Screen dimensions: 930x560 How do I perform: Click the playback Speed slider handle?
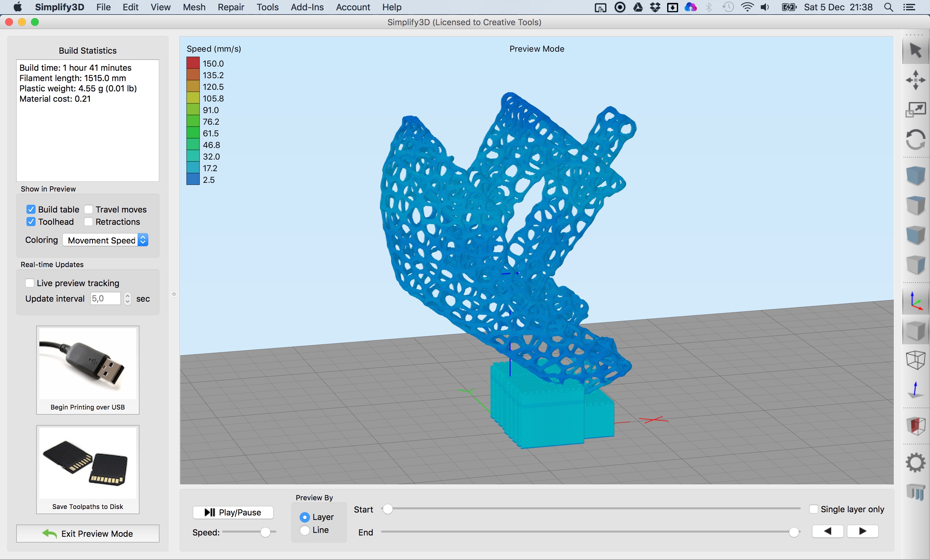(x=265, y=533)
